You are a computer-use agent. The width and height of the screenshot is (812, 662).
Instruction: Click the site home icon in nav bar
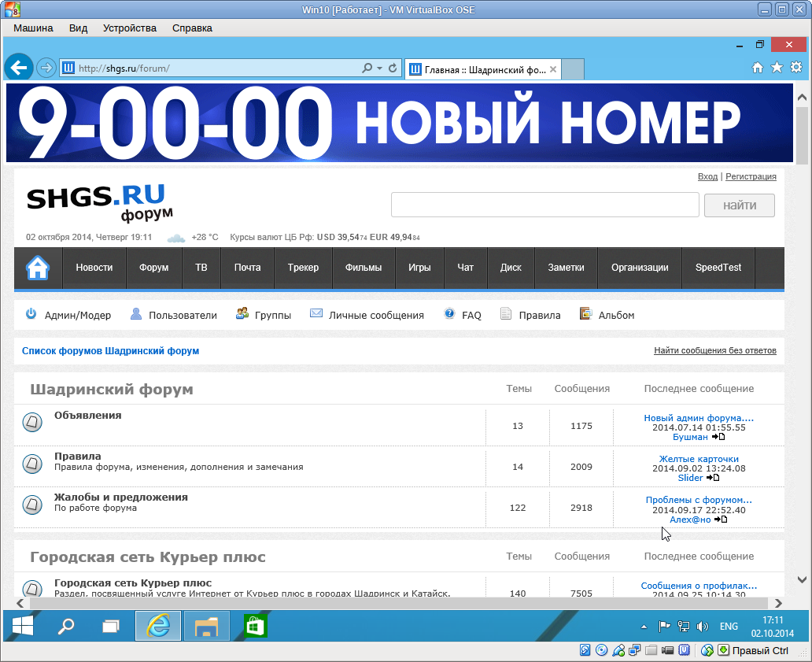point(38,268)
